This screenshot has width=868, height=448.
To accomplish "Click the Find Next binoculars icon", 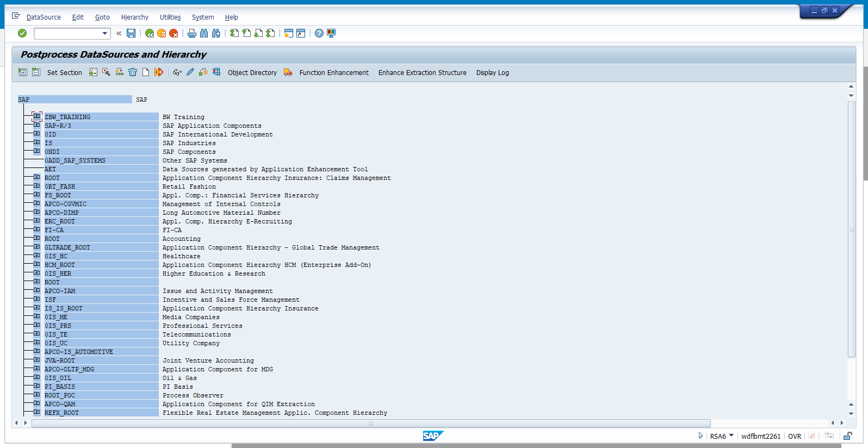I will [x=216, y=33].
